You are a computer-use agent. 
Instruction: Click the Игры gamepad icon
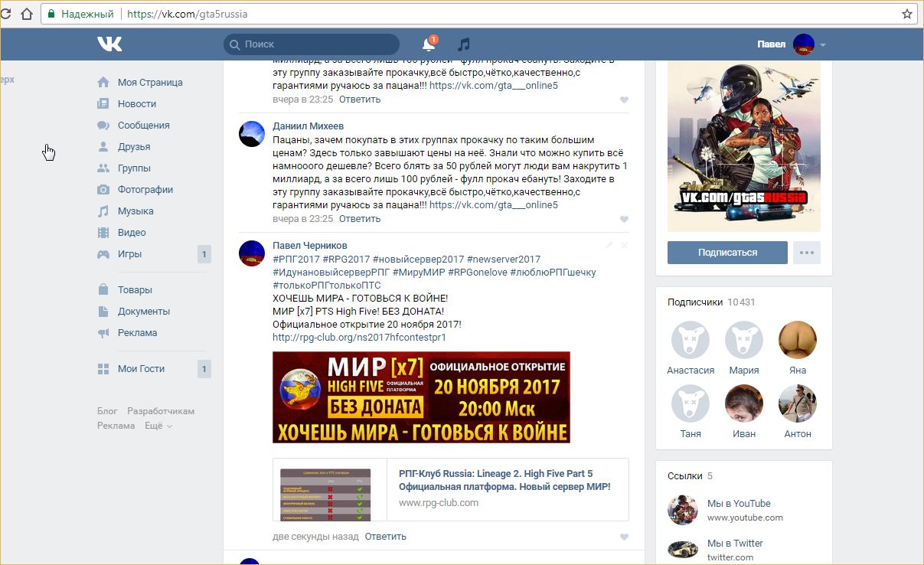[x=103, y=254]
